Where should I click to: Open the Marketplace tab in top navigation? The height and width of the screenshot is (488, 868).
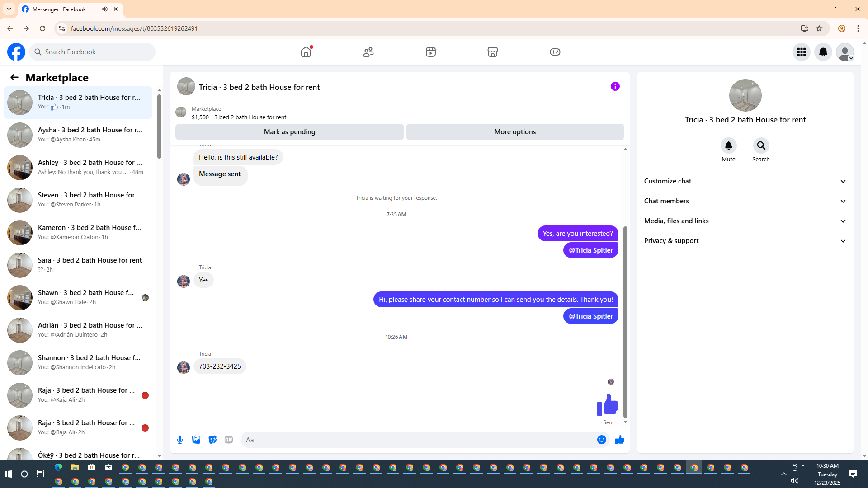tap(492, 52)
